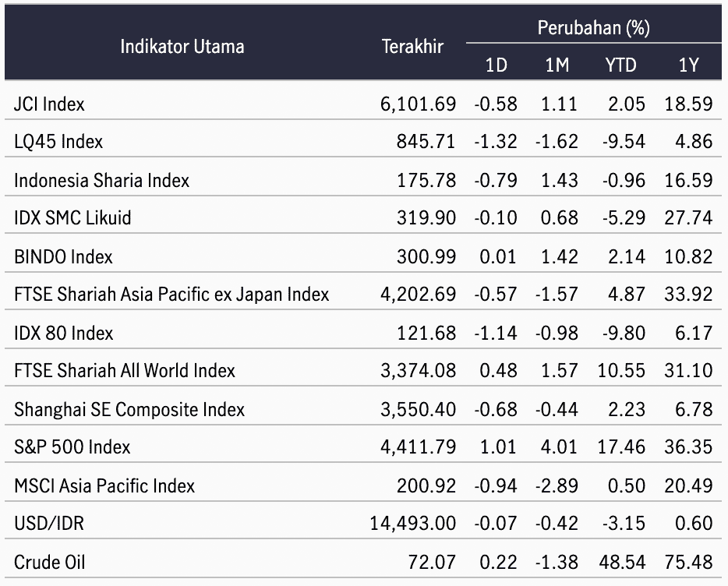Select IDX SMC Likuid 1Y value 27.74
The image size is (728, 586).
(x=688, y=217)
